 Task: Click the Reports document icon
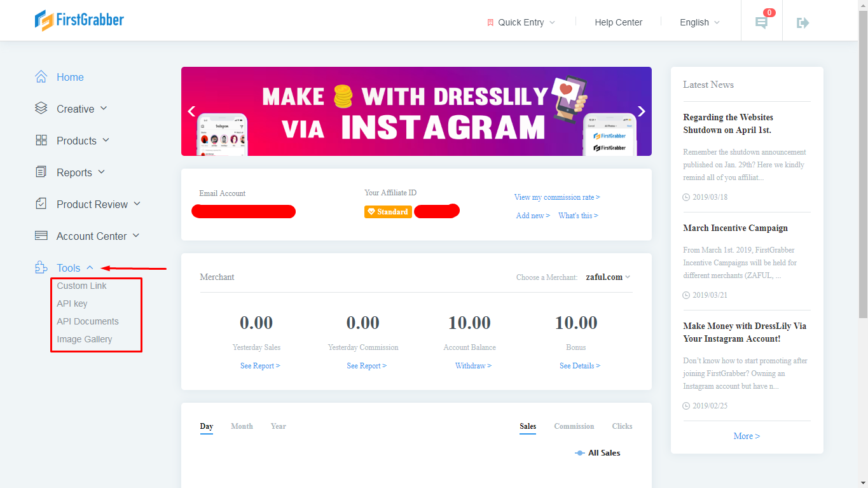coord(41,172)
